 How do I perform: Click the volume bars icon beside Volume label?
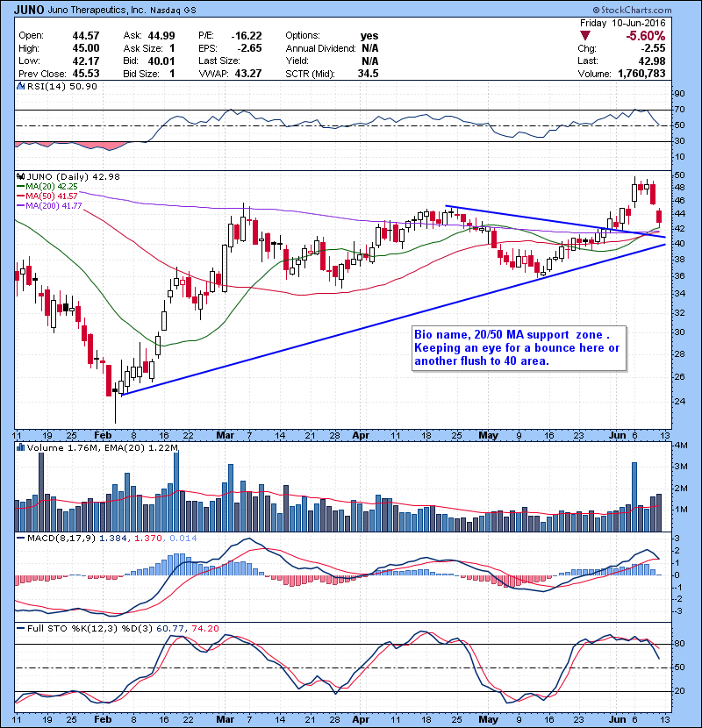click(x=21, y=447)
